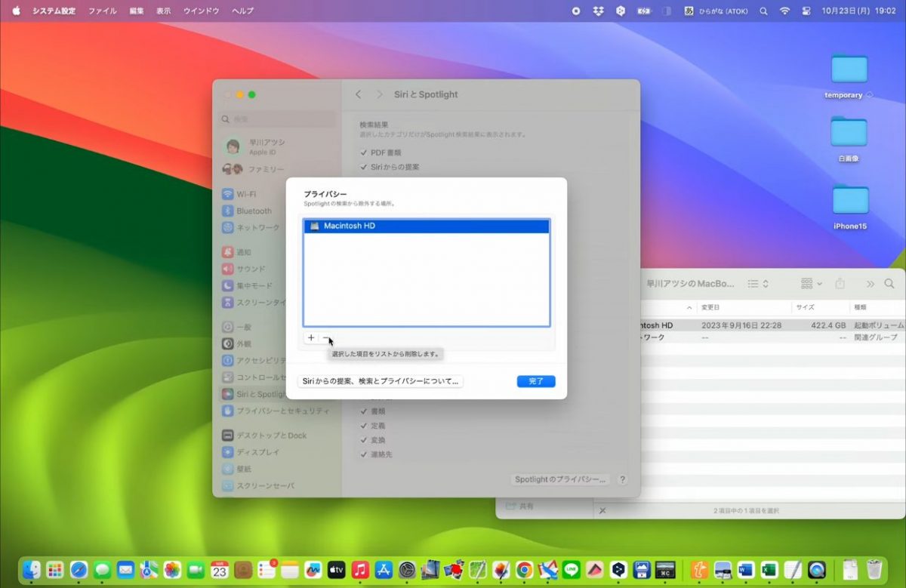Toggle the 書類 checkbox
This screenshot has width=906, height=588.
pyautogui.click(x=364, y=411)
